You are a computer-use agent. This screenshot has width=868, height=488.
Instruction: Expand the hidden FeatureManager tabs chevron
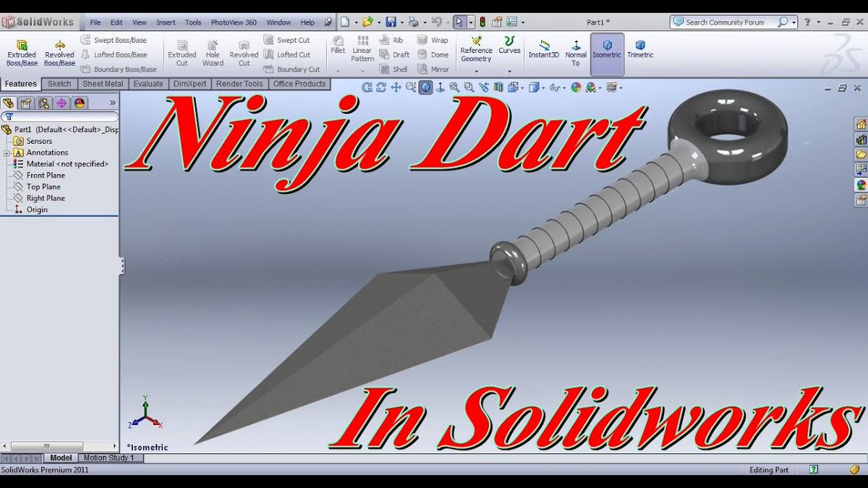pyautogui.click(x=112, y=103)
